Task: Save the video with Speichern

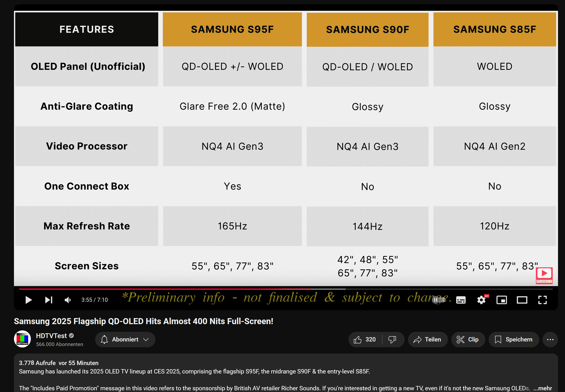Action: tap(514, 340)
